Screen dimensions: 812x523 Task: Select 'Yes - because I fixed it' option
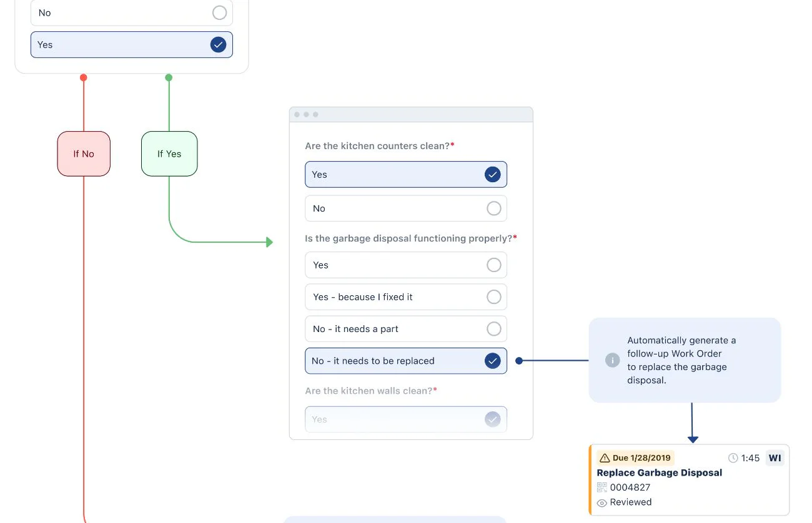click(x=406, y=297)
